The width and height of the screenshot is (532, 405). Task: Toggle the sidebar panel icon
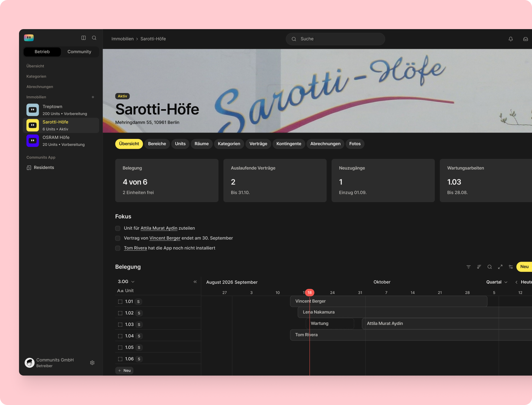[84, 38]
